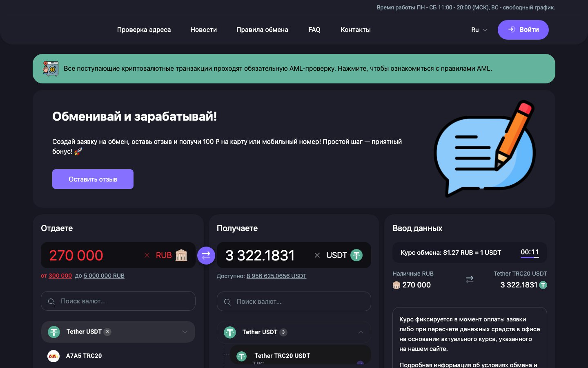This screenshot has width=588, height=368.
Task: Click the Войти login button
Action: (523, 30)
